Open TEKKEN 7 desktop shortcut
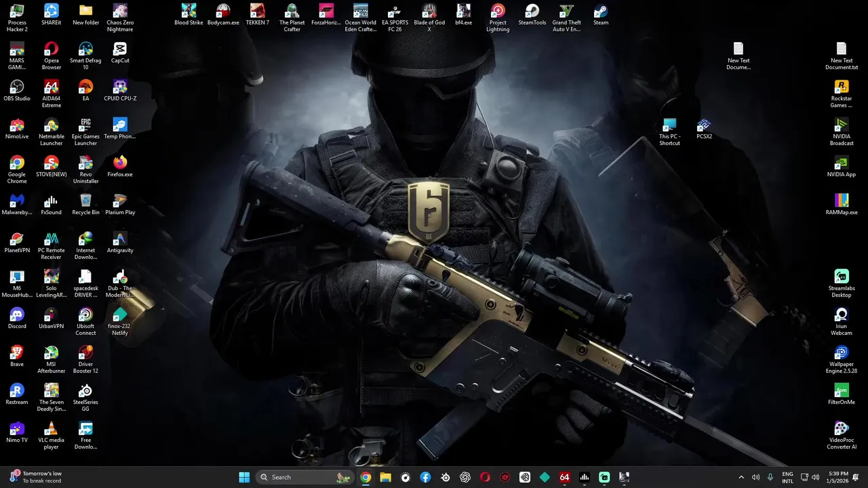This screenshot has width=868, height=488. point(257,14)
